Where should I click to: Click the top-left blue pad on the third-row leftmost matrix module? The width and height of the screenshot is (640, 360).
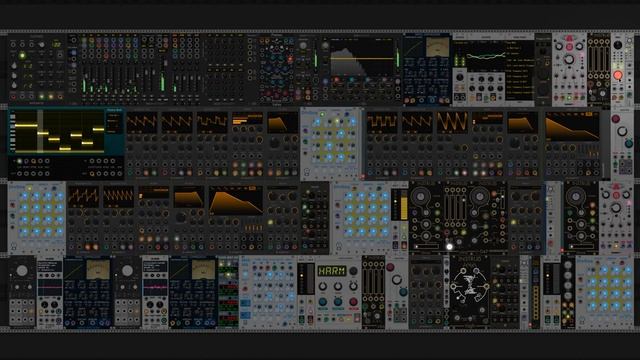point(24,196)
